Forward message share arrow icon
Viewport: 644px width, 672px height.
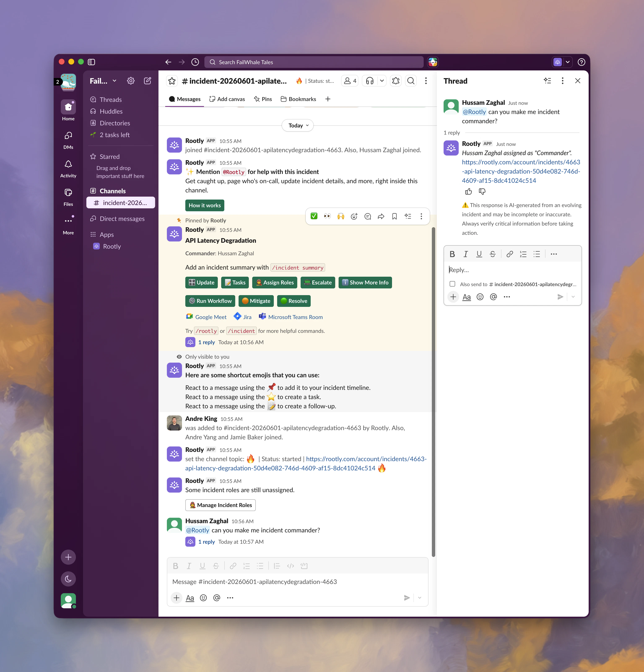coord(381,216)
